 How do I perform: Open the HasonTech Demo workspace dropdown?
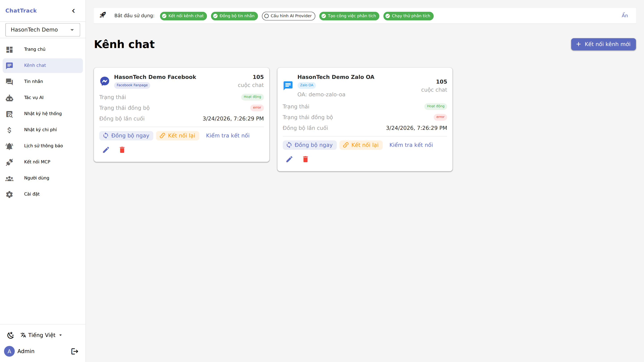(x=42, y=30)
